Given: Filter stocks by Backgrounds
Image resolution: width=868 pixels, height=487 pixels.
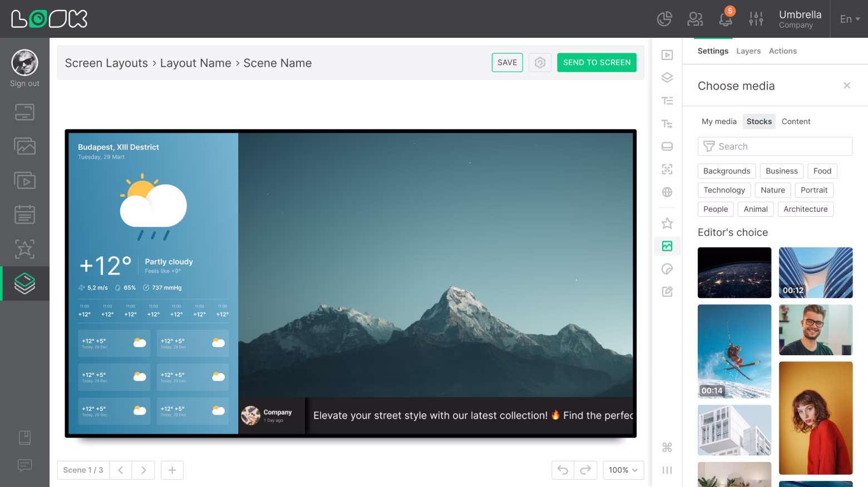Looking at the screenshot, I should tap(726, 171).
